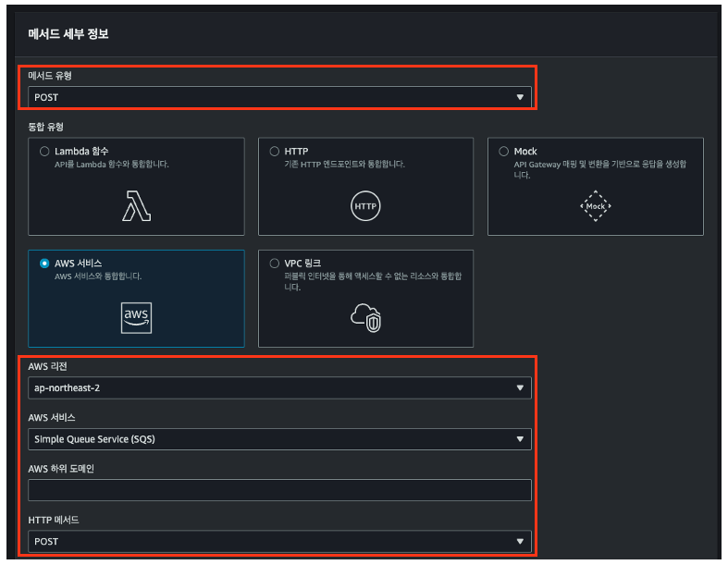Screen dimensions: 728x565
Task: Click the 메서드 유형 label
Action: point(50,76)
